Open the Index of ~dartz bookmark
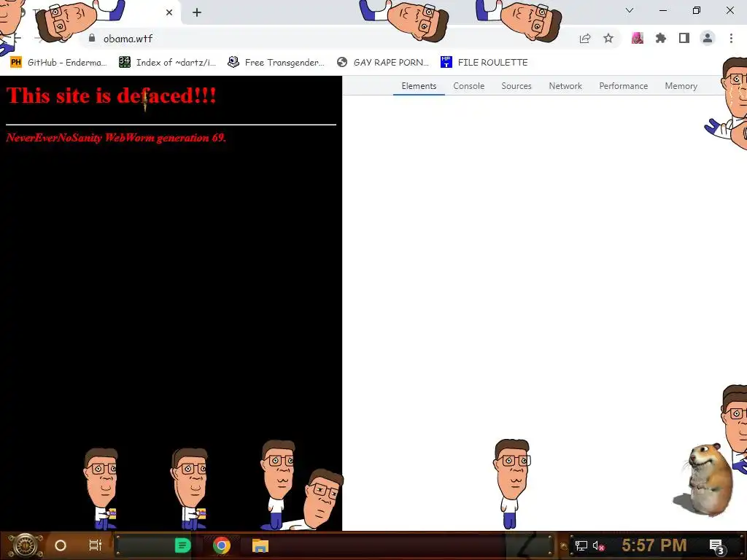747x560 pixels. [x=167, y=63]
